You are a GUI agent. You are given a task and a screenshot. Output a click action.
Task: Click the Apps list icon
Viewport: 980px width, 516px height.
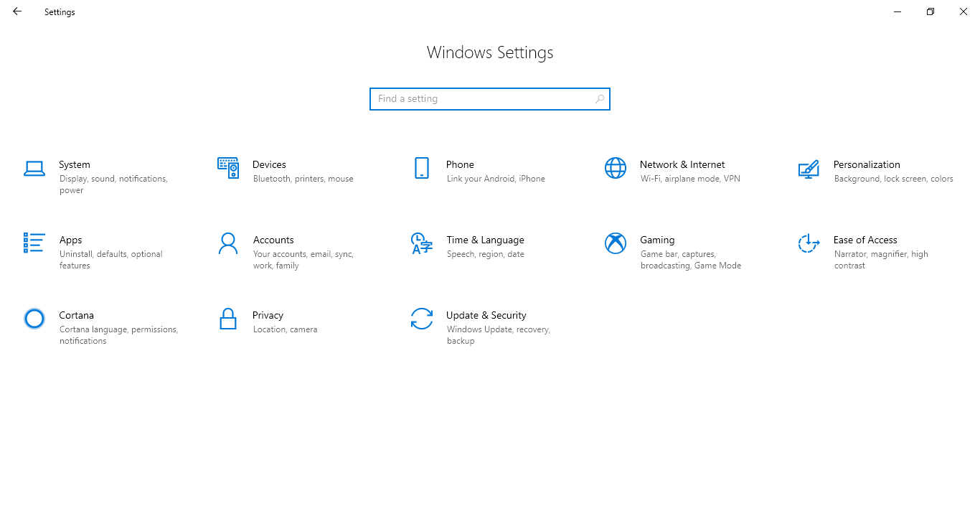[34, 243]
